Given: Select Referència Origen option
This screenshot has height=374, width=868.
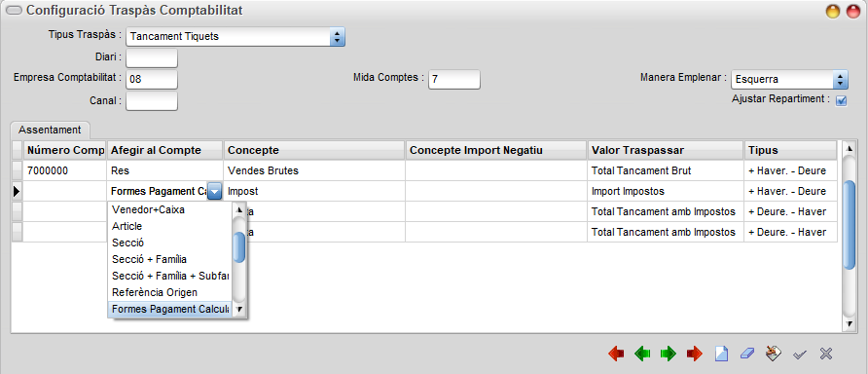Looking at the screenshot, I should tap(169, 292).
